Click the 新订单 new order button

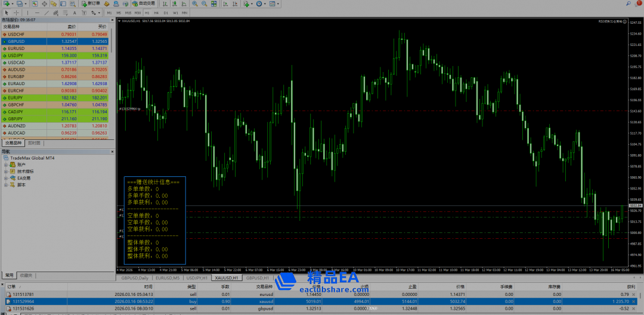click(91, 4)
